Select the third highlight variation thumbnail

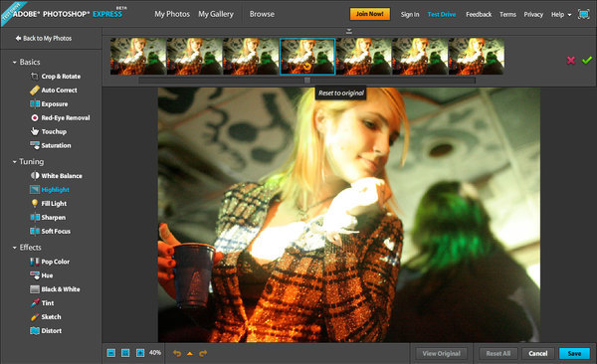pos(251,57)
